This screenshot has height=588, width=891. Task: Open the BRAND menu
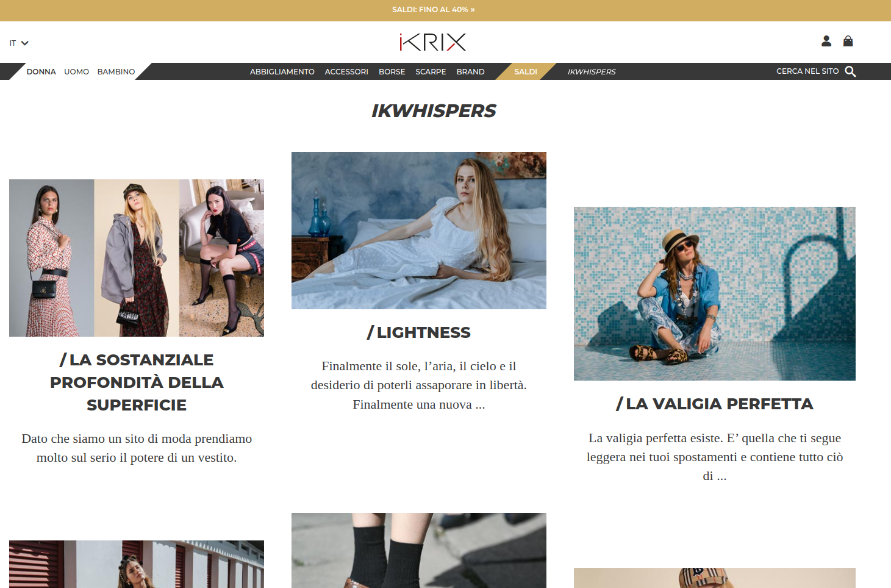470,71
